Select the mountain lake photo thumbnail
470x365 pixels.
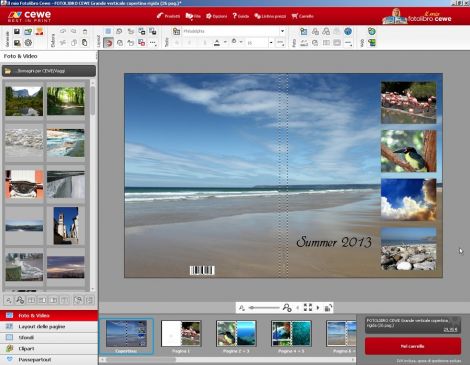(24, 101)
